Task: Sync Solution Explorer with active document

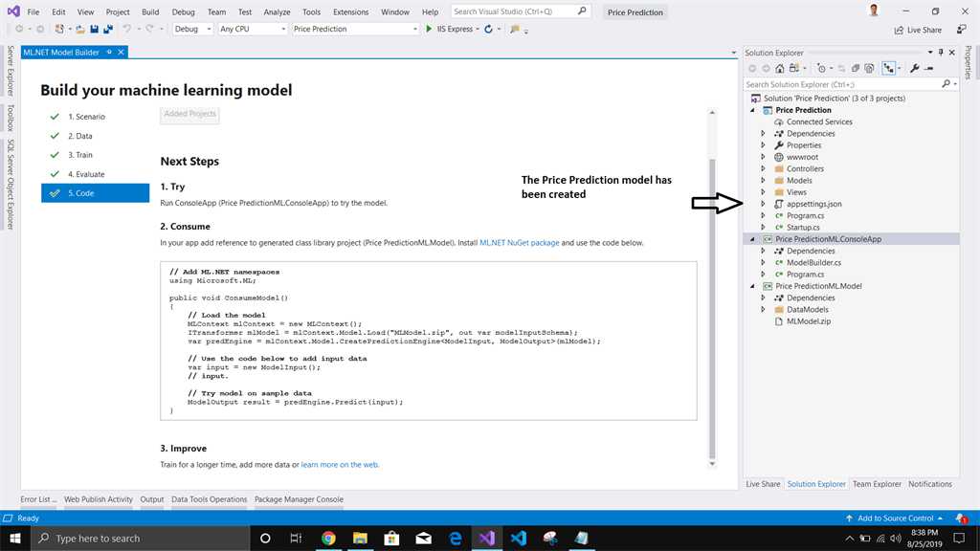Action: coord(843,68)
